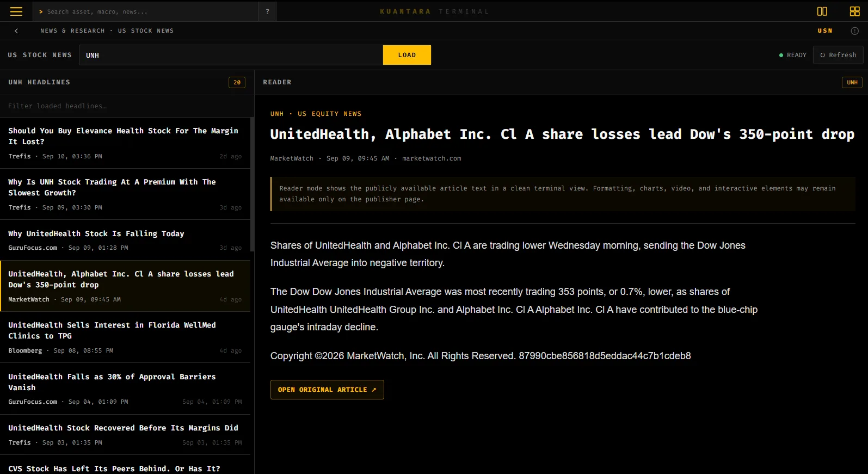Click the headline count badge 20
The image size is (868, 474).
(x=237, y=82)
